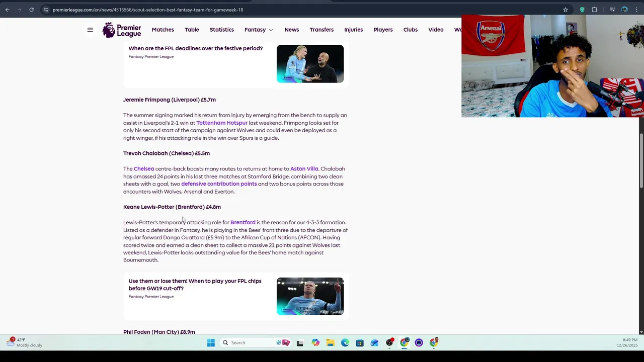Follow the Tottenham Hotspur link
Viewport: 644px width, 362px height.
(222, 123)
